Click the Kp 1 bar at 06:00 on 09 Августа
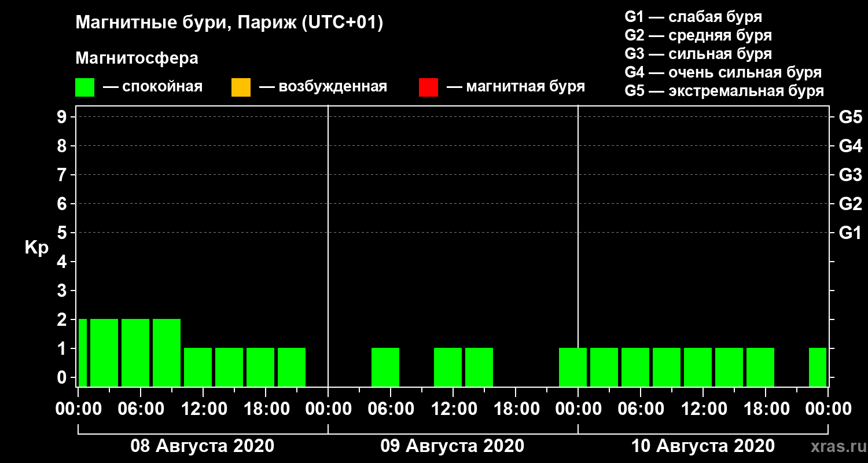The image size is (868, 463). coord(385,367)
